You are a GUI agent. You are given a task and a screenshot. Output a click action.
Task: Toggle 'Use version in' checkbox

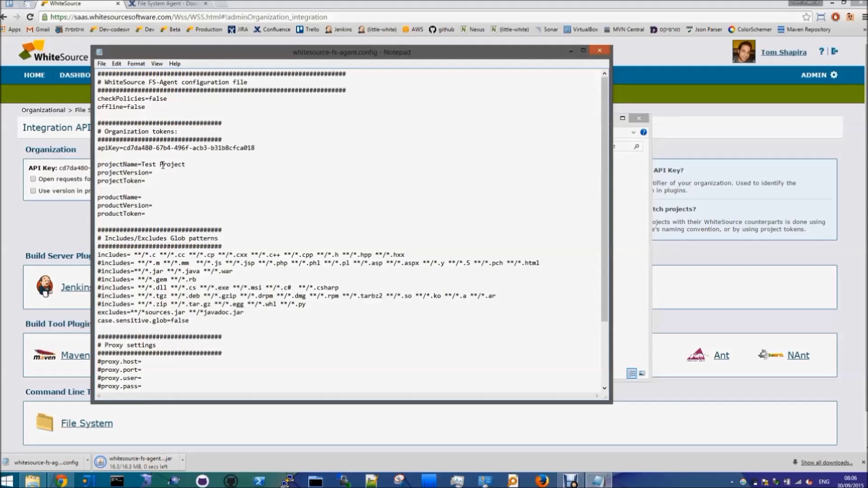(x=33, y=191)
